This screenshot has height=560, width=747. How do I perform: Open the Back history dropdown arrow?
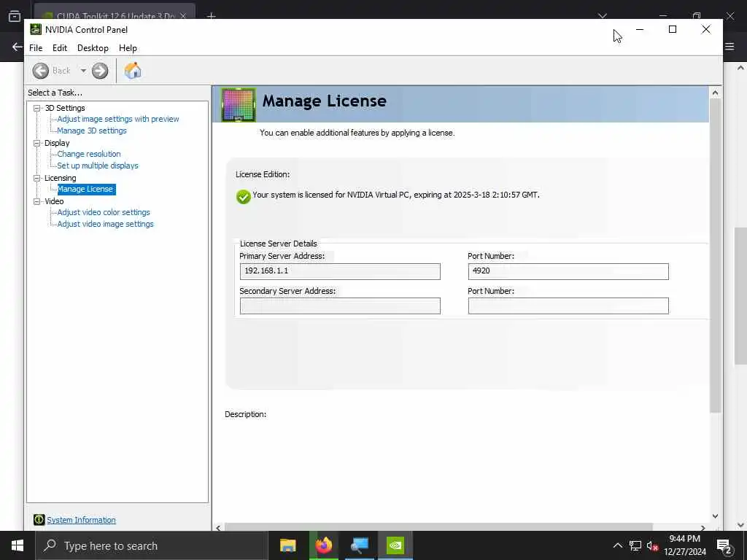pos(83,71)
